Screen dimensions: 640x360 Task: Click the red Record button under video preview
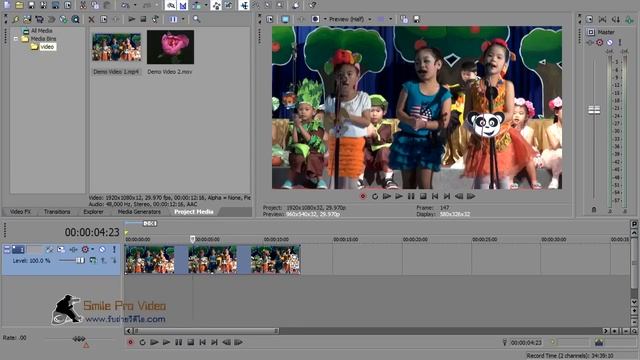(x=363, y=196)
